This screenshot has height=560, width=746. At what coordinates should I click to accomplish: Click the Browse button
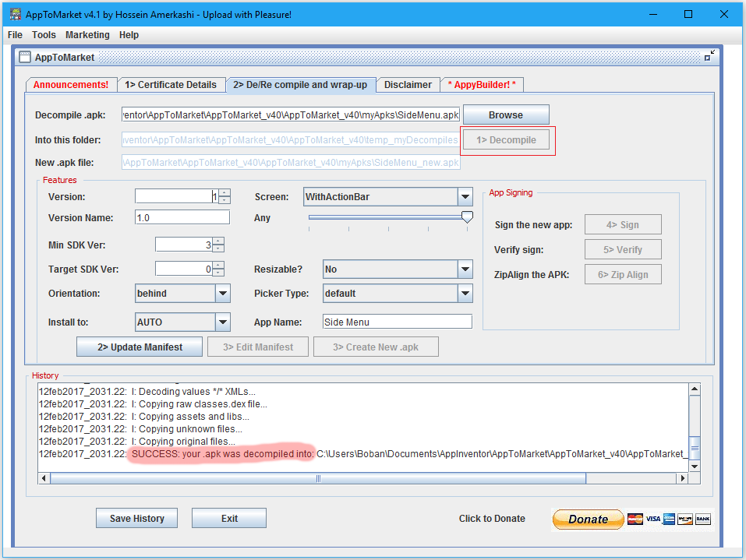coord(506,115)
